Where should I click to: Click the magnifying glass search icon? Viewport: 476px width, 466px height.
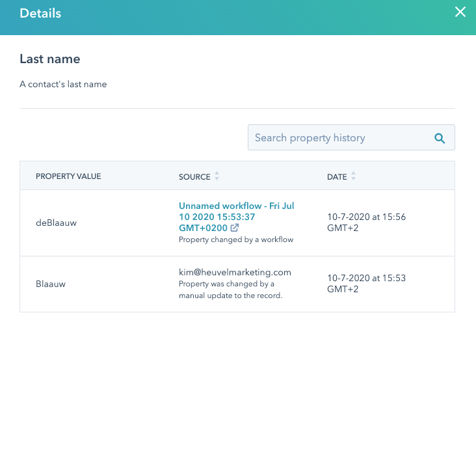[440, 138]
